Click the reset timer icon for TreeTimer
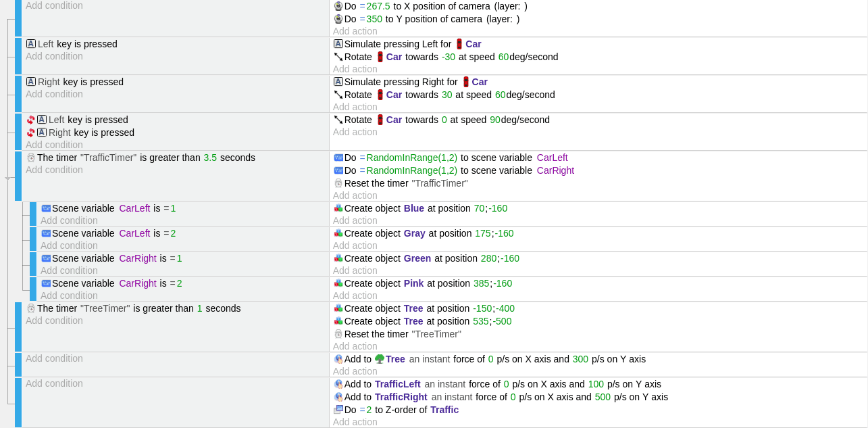The width and height of the screenshot is (868, 428). (x=338, y=334)
